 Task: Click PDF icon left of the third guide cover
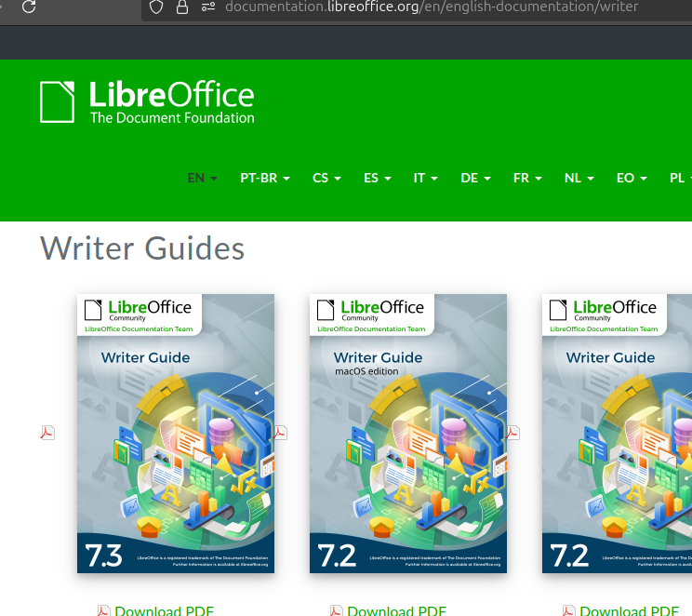(x=512, y=433)
